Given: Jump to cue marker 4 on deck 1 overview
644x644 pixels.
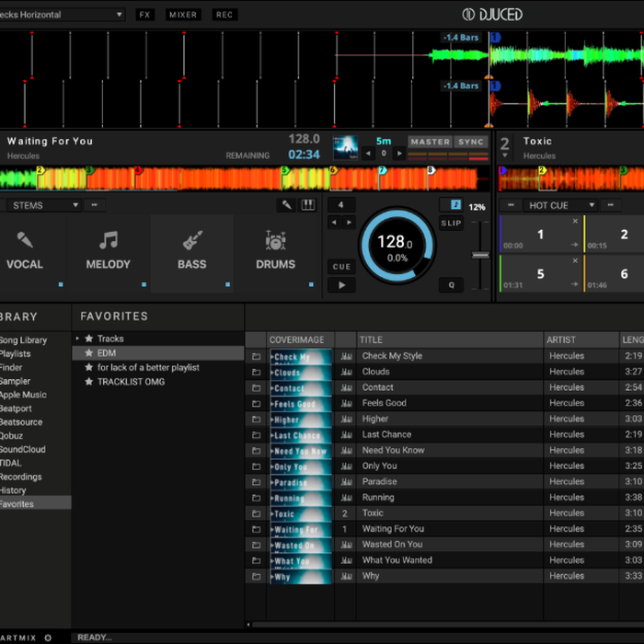Looking at the screenshot, I should (x=138, y=169).
